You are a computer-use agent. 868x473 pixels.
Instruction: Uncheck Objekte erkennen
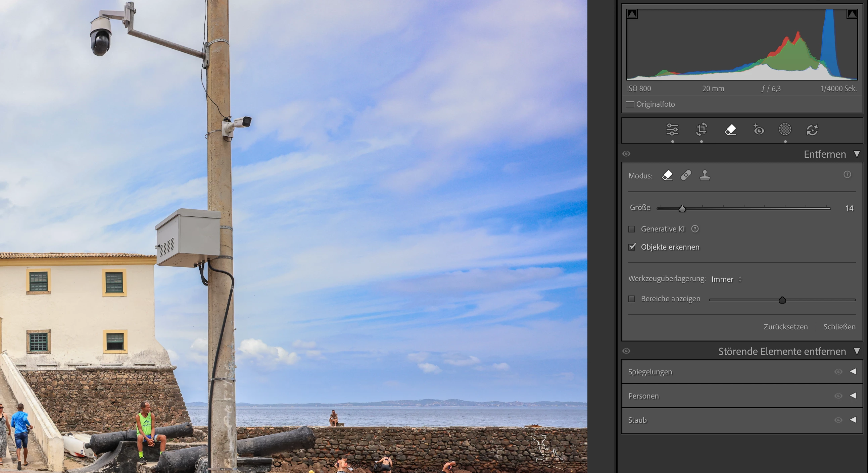[632, 247]
